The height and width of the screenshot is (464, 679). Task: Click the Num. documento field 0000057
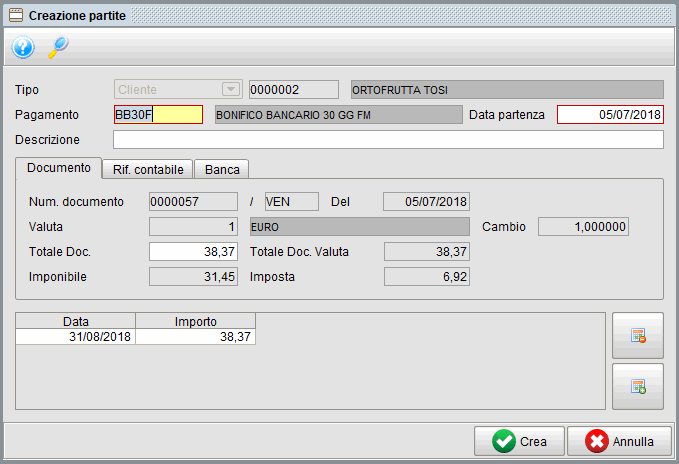coord(193,202)
